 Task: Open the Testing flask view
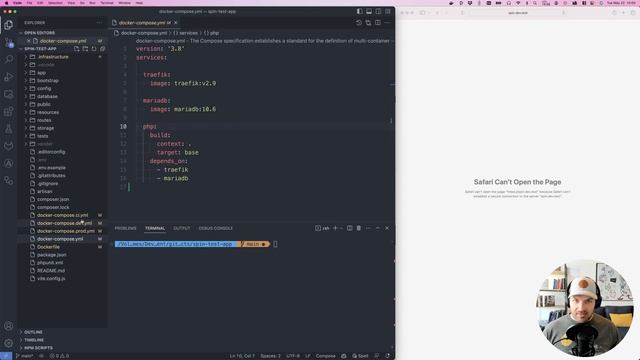click(x=9, y=129)
